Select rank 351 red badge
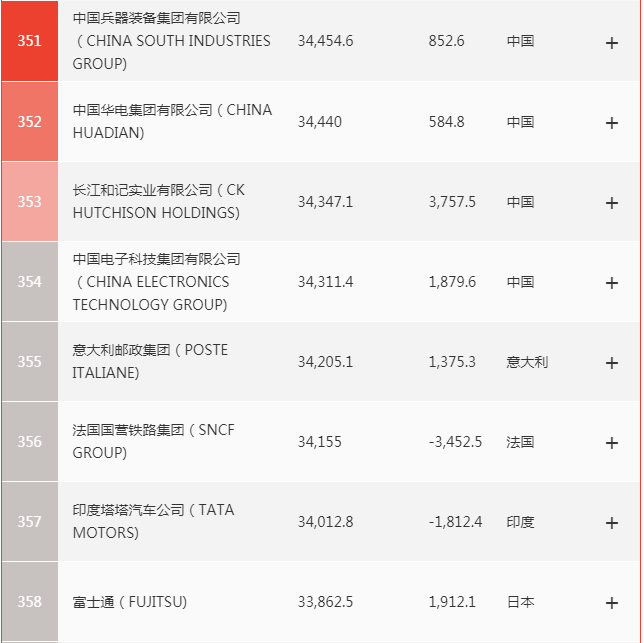Viewport: 644px width, 643px height. pyautogui.click(x=30, y=41)
